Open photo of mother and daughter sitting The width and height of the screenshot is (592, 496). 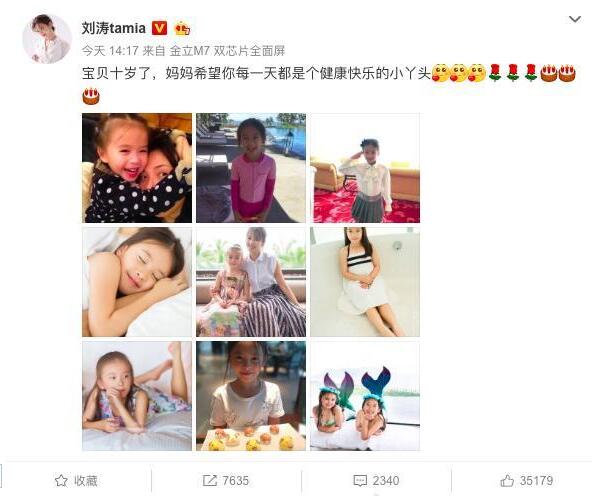click(251, 282)
